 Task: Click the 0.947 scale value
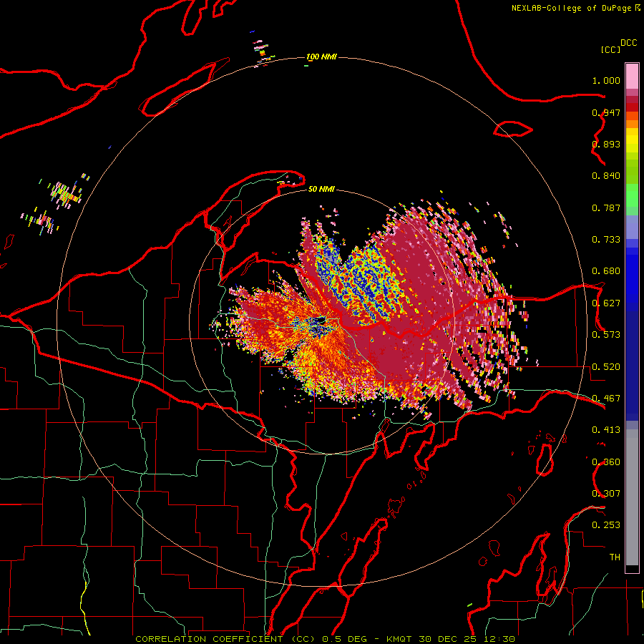pos(606,112)
